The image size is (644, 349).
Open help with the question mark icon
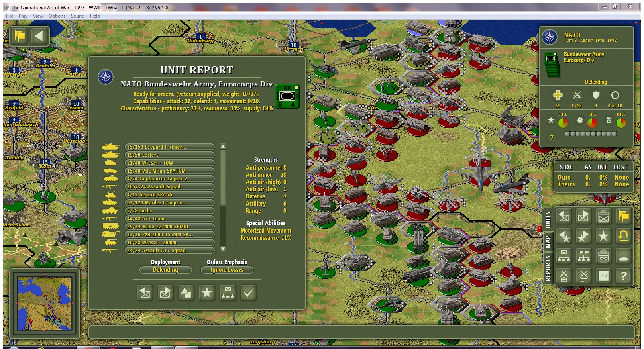623,276
